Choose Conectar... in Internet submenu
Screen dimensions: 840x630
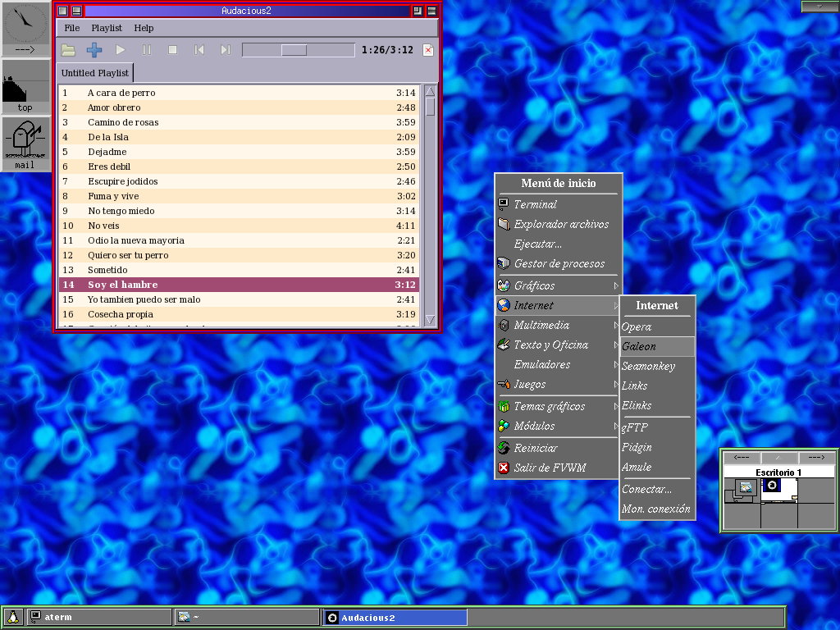click(657, 489)
